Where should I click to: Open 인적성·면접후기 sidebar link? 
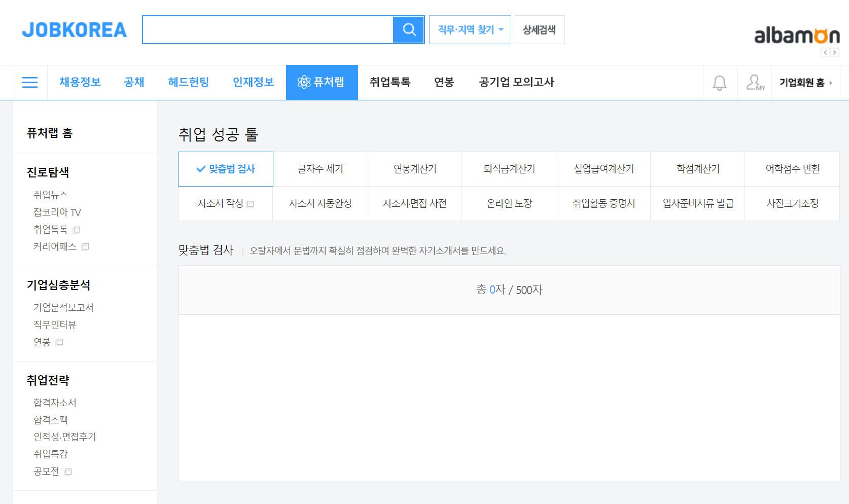[x=65, y=437]
